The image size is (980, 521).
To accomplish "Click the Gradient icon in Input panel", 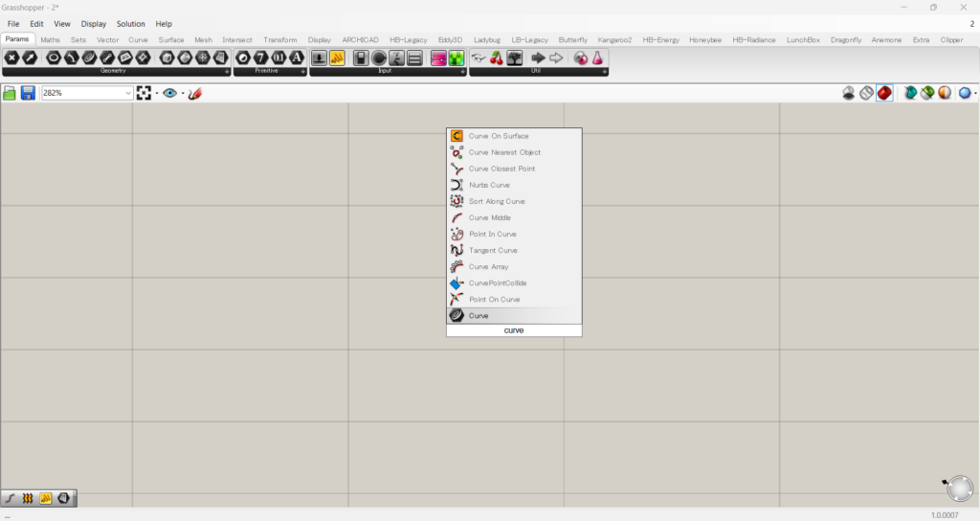I will (438, 58).
